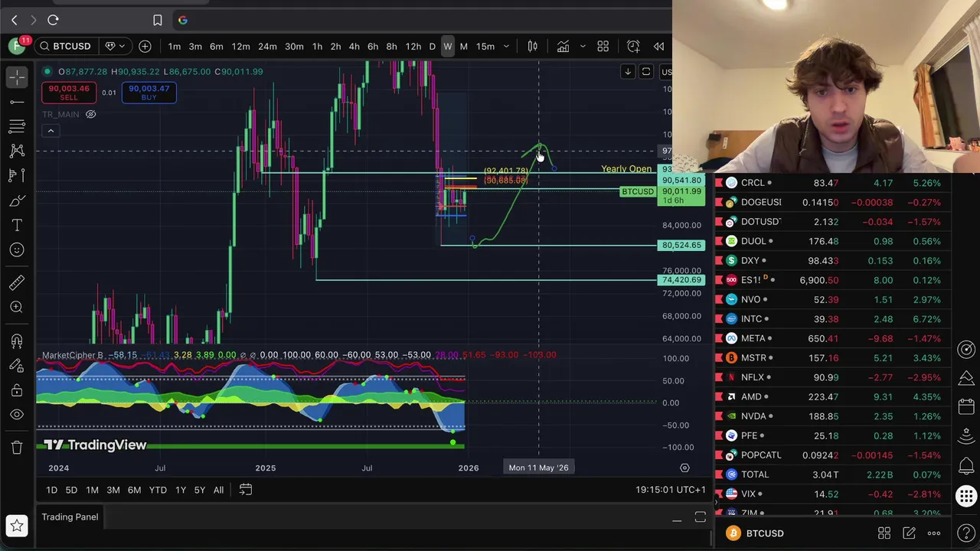Image resolution: width=980 pixels, height=551 pixels.
Task: Bookmark the current page
Action: coord(157,20)
